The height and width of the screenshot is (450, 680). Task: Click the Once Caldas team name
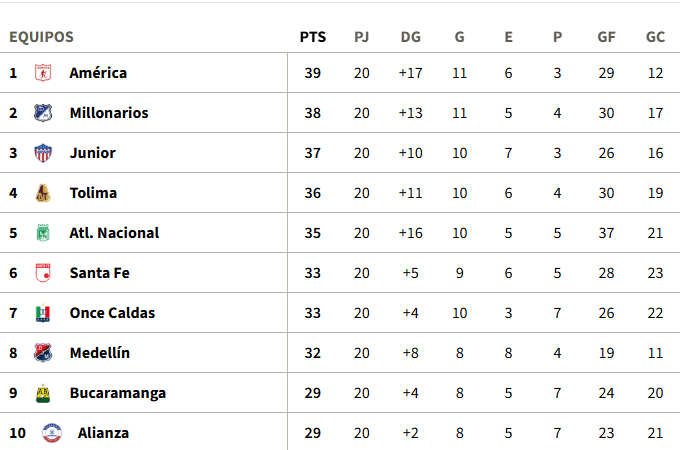tap(112, 313)
